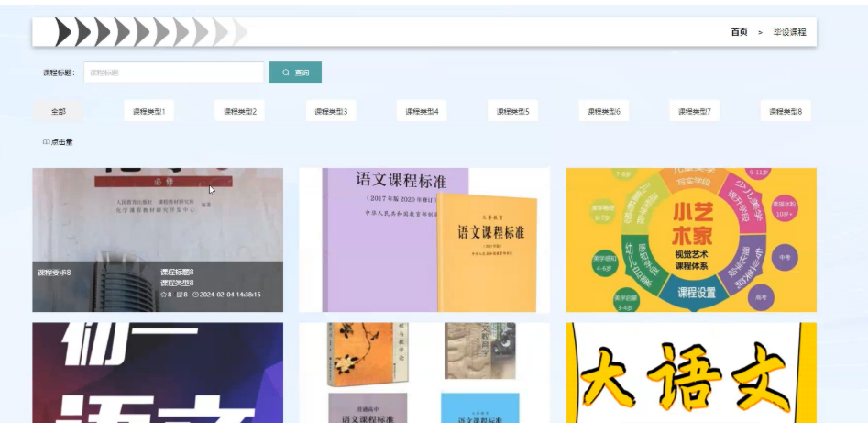Click the 点击量 sort option
This screenshot has width=868, height=423.
point(58,142)
